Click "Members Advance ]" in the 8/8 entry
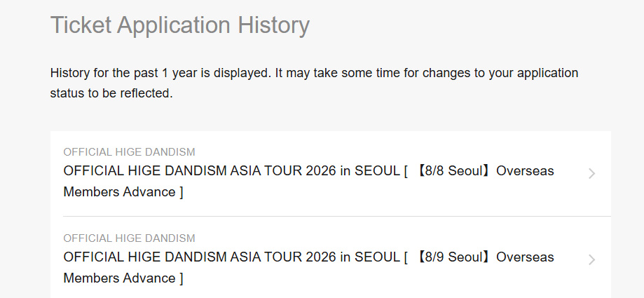 (x=123, y=192)
